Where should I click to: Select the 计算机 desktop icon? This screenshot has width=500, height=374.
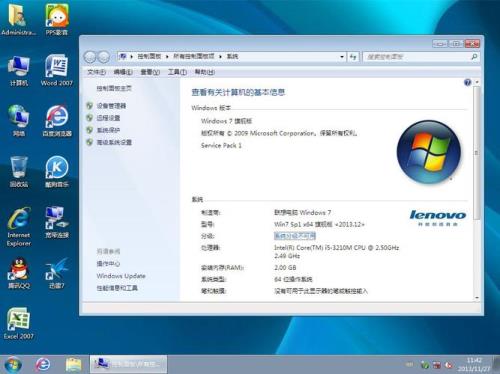pyautogui.click(x=19, y=71)
